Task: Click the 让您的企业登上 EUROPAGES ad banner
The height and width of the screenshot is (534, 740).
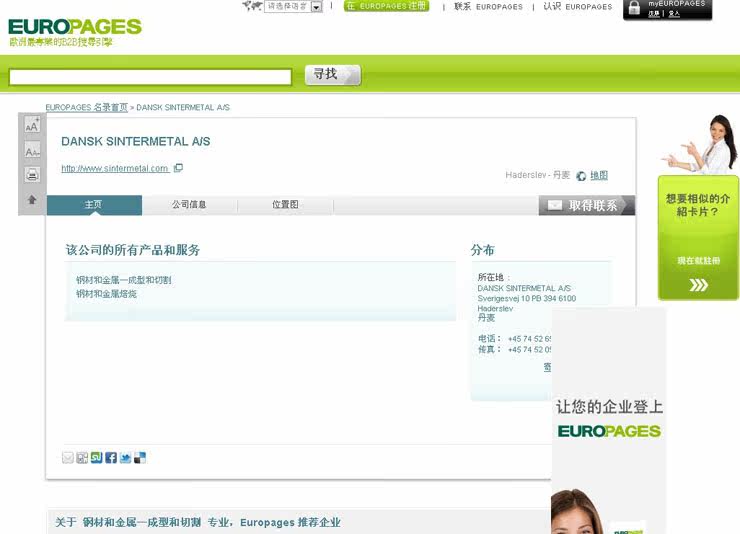Action: click(x=609, y=420)
